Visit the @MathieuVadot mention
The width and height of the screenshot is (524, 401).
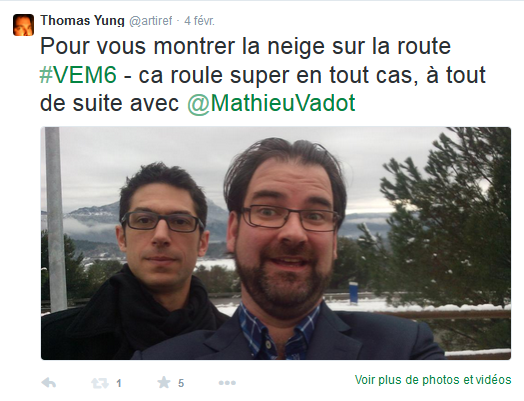click(x=271, y=103)
